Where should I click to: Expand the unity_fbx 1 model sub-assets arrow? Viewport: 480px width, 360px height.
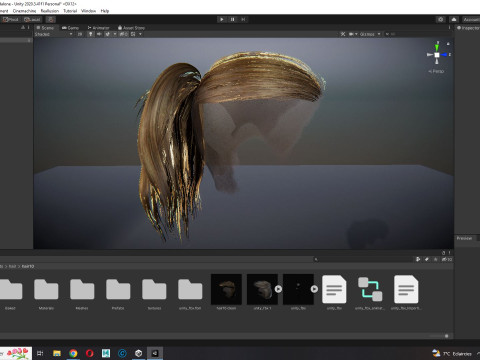click(278, 289)
